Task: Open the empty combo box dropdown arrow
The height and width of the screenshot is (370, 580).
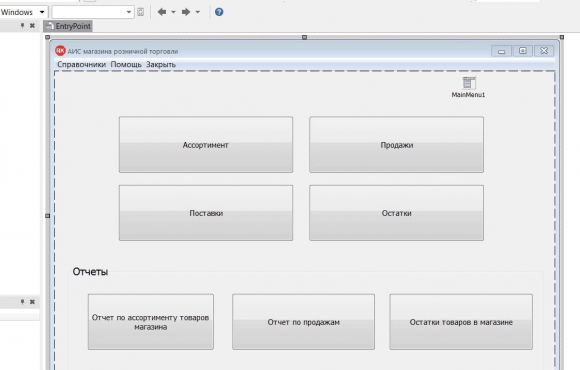Action: [x=129, y=12]
